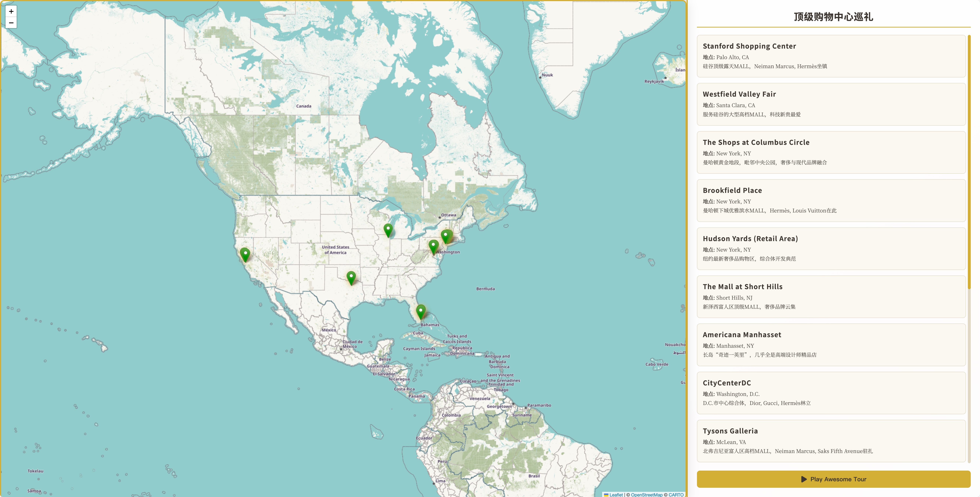The height and width of the screenshot is (497, 980).
Task: Select the Westfield Valley Fair card
Action: (831, 104)
